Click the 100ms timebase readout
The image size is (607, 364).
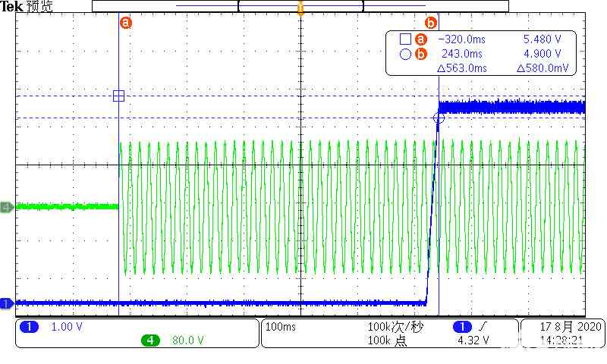[280, 328]
